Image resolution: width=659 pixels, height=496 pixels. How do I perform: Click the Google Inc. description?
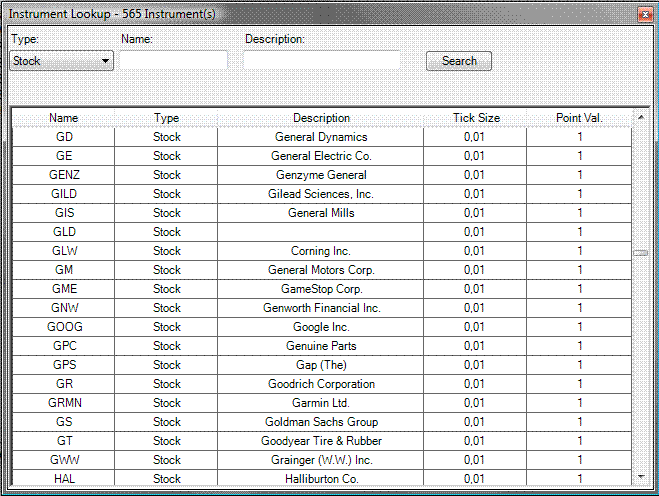[x=321, y=327]
